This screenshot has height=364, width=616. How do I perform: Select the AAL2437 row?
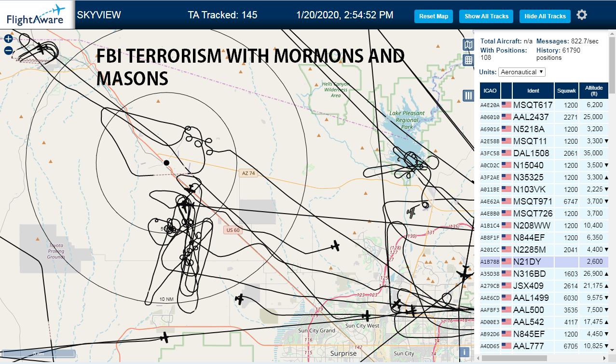pos(544,117)
